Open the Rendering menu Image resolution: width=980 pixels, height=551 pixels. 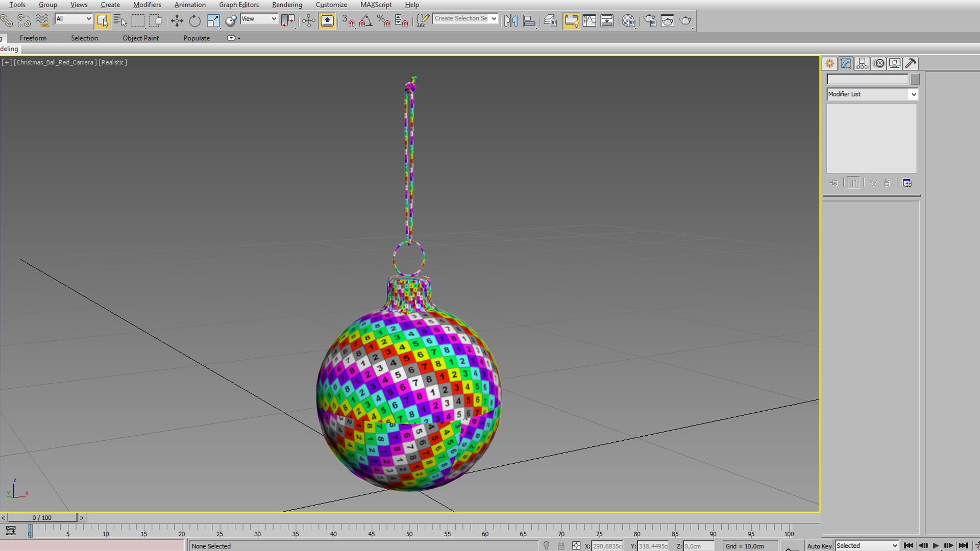(x=287, y=5)
